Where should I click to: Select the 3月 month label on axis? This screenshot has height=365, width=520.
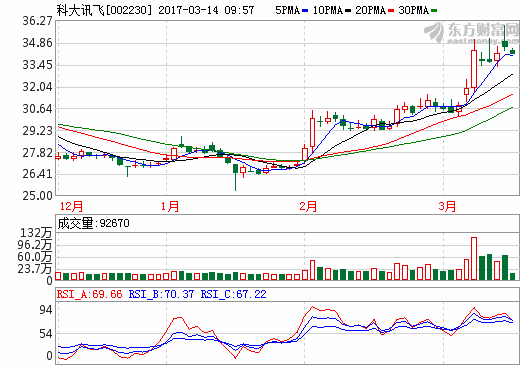click(447, 206)
